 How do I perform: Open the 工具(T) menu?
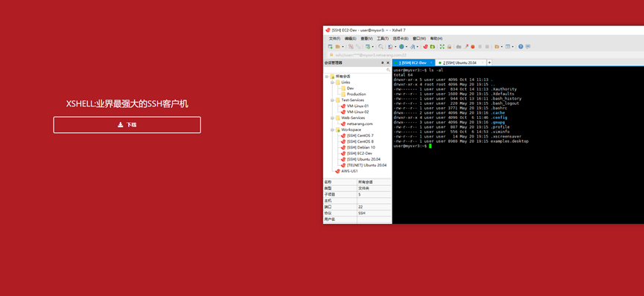coord(383,38)
